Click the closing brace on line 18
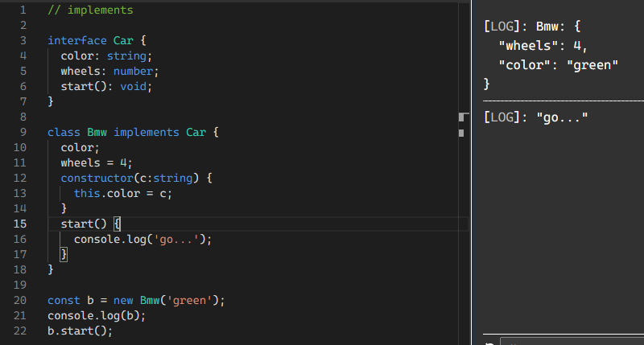 coord(51,269)
